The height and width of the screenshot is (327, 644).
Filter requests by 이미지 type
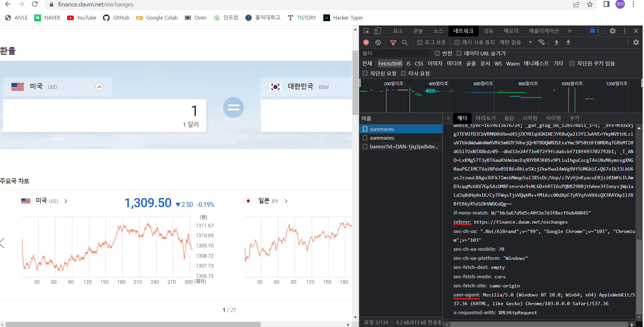coord(435,63)
